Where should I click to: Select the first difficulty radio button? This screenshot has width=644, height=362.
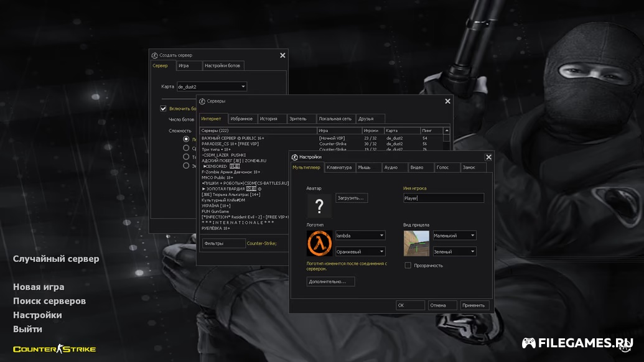point(186,139)
